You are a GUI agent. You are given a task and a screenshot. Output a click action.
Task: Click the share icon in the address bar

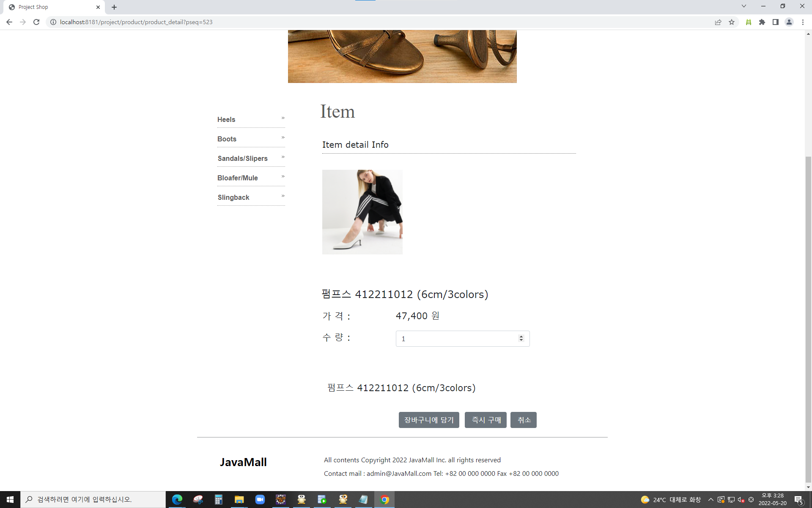[718, 22]
